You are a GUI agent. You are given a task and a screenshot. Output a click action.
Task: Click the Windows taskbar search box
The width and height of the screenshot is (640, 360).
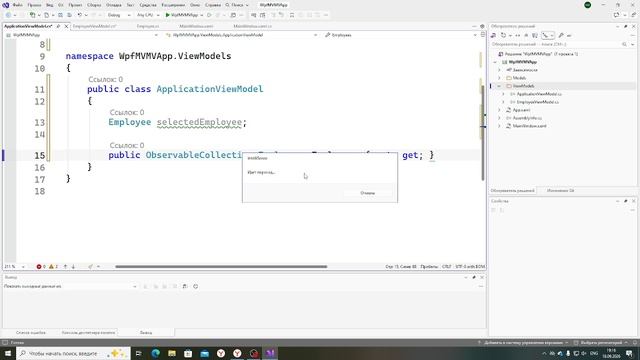pos(73,353)
